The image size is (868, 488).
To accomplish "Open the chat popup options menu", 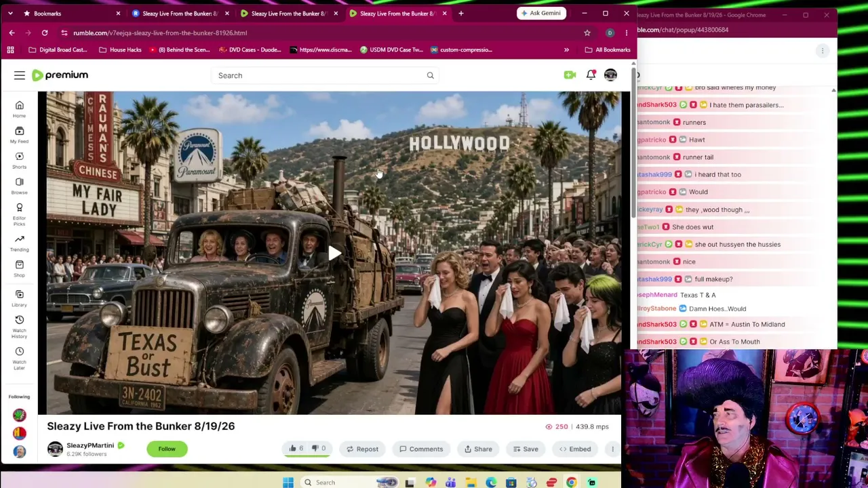I will 823,50.
